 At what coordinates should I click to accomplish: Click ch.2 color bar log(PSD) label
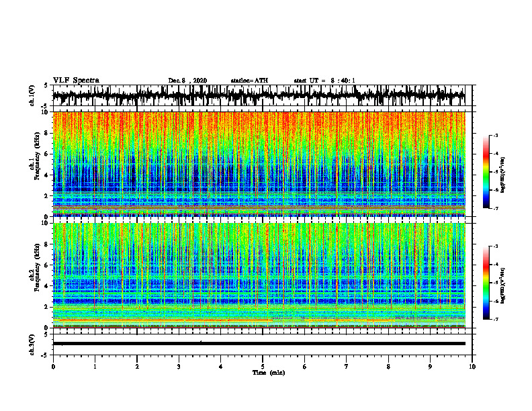(503, 286)
